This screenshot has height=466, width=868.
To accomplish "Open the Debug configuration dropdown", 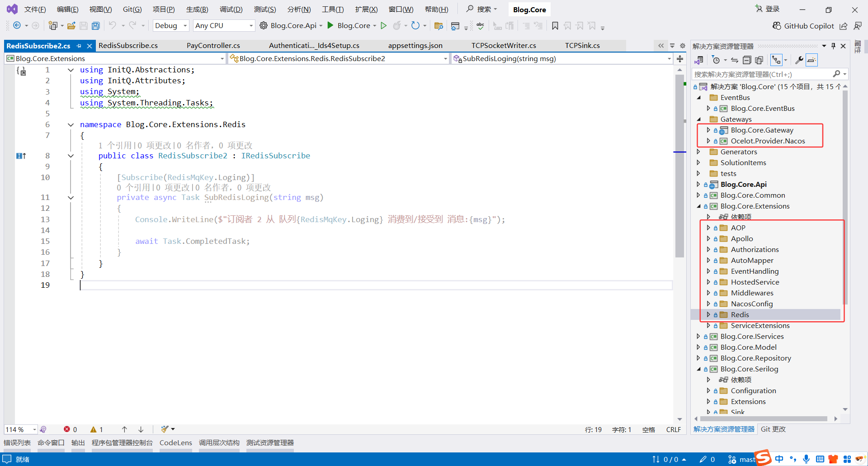I will pos(171,26).
